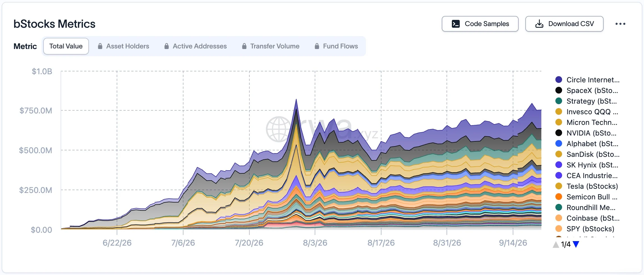Screen dimensions: 644x275
Task: Click the download icon in Download CSV
Action: (539, 24)
